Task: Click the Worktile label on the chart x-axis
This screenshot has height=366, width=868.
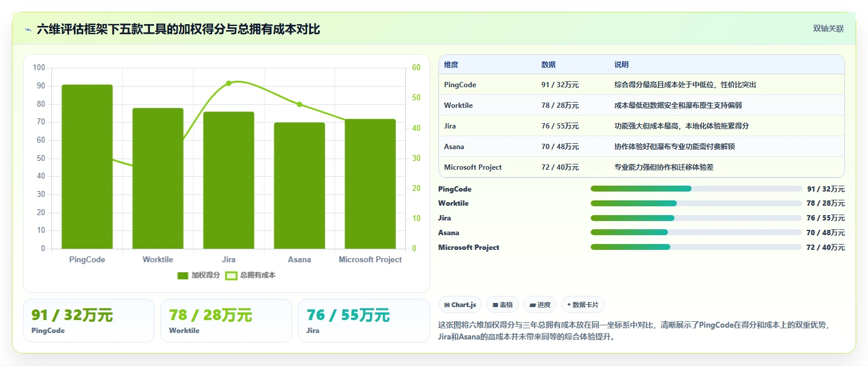Action: [x=158, y=260]
